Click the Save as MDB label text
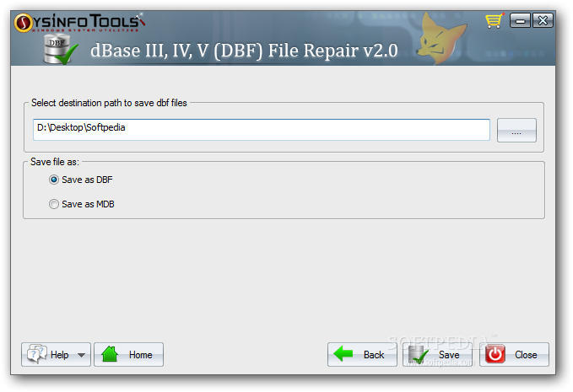573x392 pixels. (x=88, y=204)
